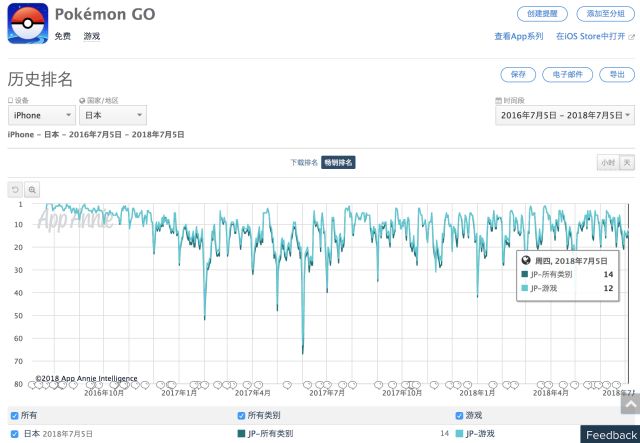Click the 创建提醒 button
This screenshot has width=640, height=443.
click(542, 14)
